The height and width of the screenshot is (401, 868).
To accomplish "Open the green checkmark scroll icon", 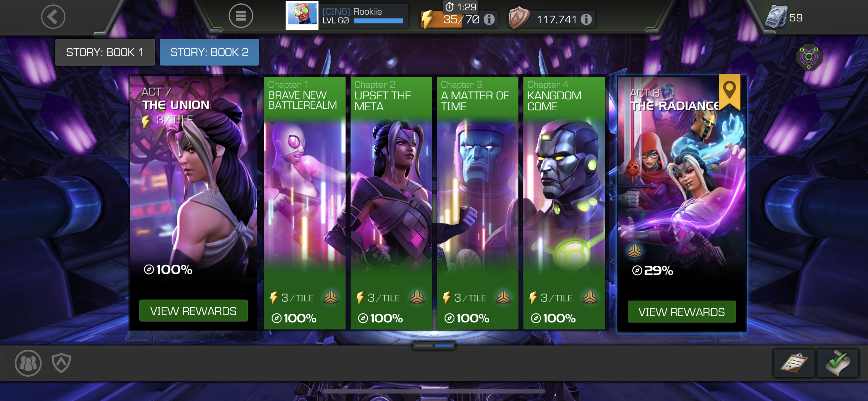I will [x=838, y=363].
